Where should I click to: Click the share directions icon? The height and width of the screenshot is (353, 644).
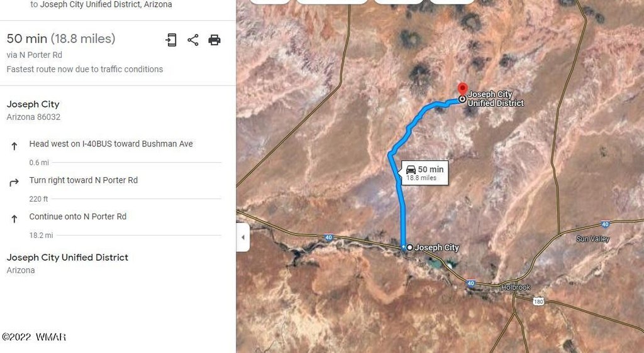coord(193,40)
